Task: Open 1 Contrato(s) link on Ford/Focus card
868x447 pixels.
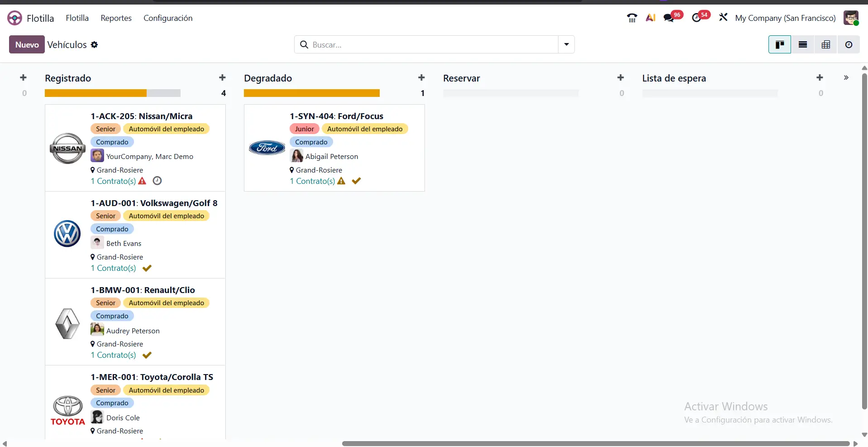Action: point(312,181)
